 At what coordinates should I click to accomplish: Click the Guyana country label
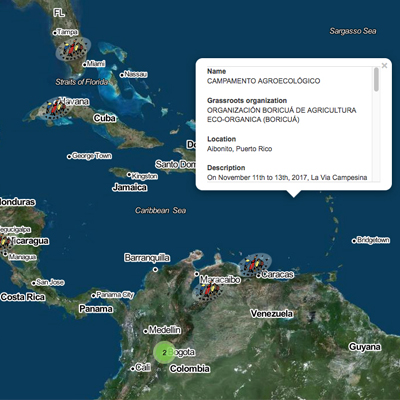pyautogui.click(x=365, y=347)
